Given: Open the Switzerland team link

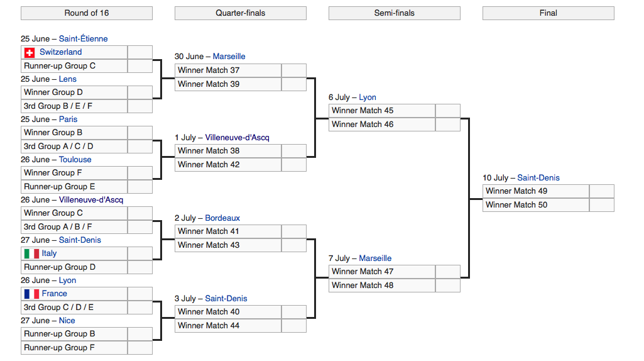Looking at the screenshot, I should coord(60,52).
